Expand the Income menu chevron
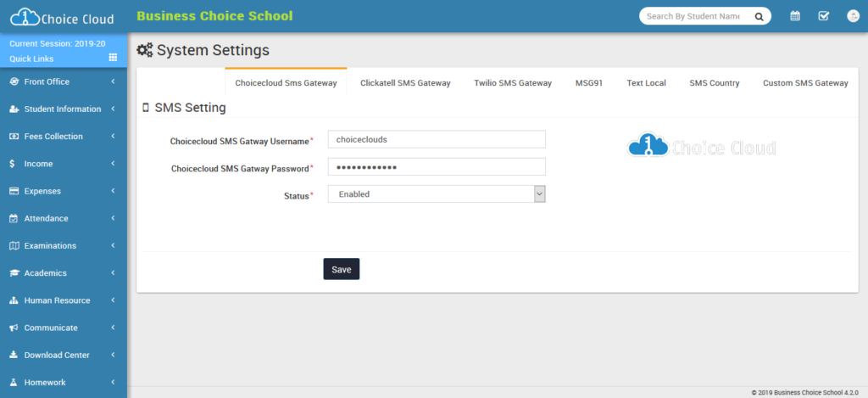868x398 pixels. point(113,164)
